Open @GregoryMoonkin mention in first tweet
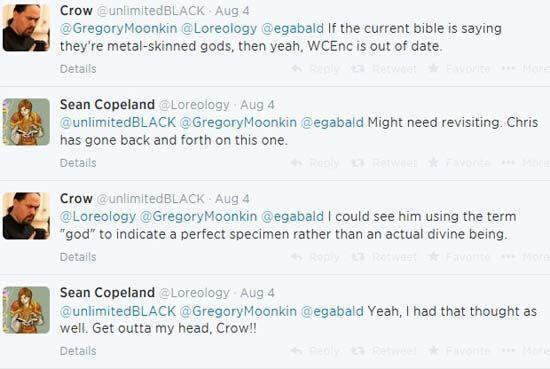Image resolution: width=550 pixels, height=369 pixels. [119, 28]
